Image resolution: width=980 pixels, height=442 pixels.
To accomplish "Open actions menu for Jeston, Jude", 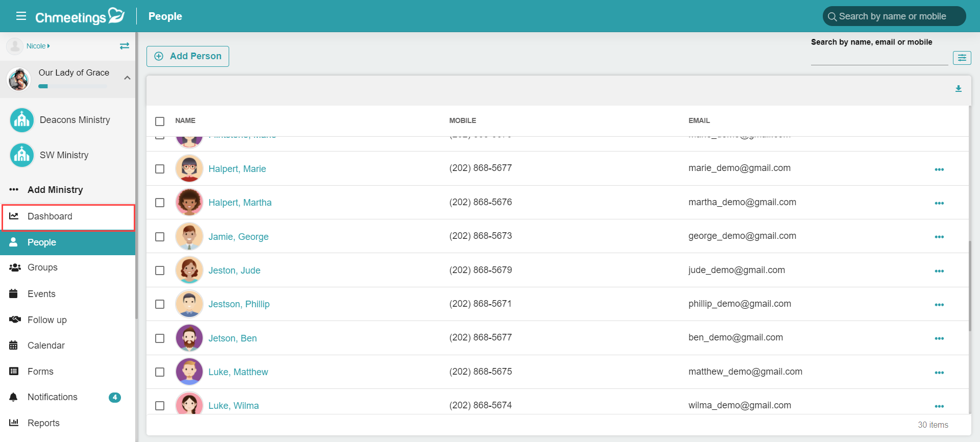I will (x=939, y=271).
